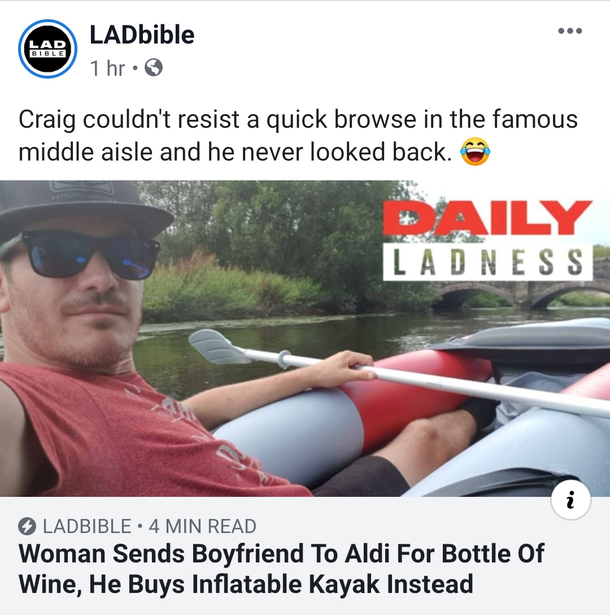The width and height of the screenshot is (610, 615).
Task: Click the man's sunglasses in the photo
Action: [x=90, y=254]
